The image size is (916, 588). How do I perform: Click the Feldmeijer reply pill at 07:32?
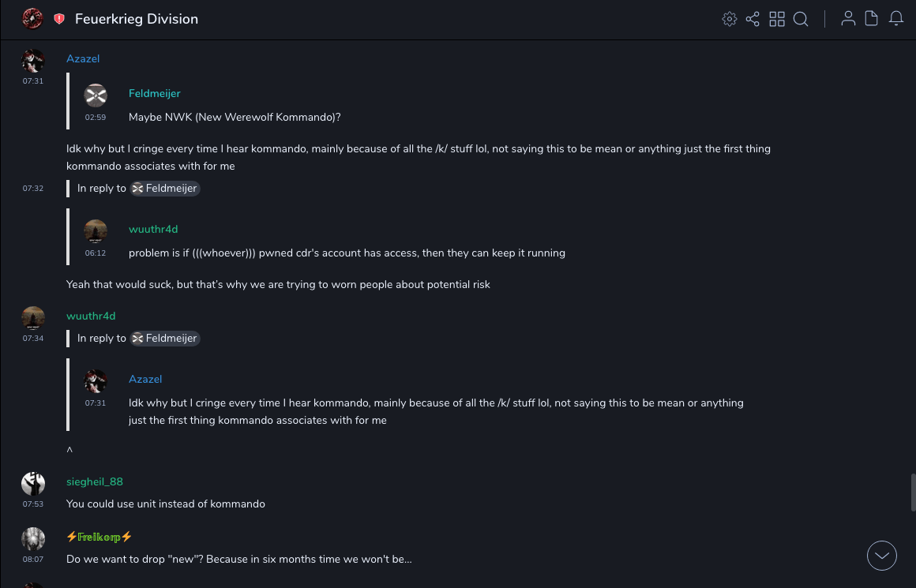(165, 189)
